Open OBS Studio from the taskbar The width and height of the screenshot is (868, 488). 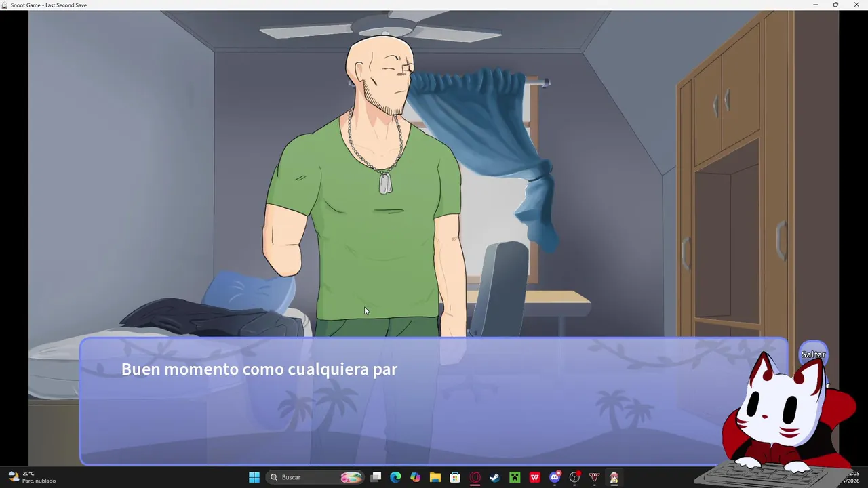(x=574, y=477)
